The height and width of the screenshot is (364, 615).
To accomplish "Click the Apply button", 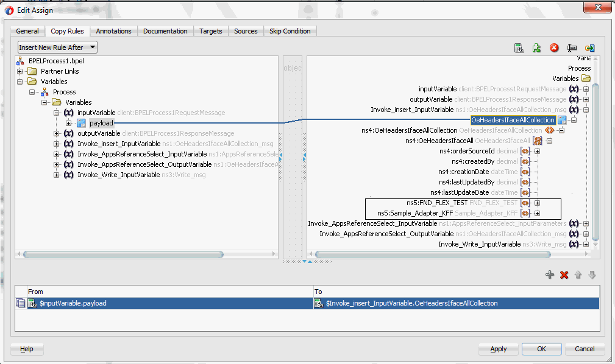I will [x=499, y=349].
